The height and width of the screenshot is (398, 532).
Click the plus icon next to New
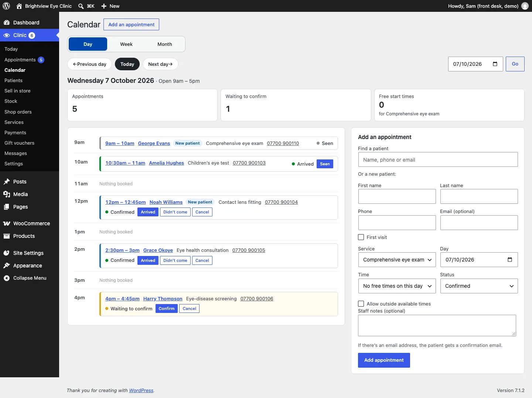pos(104,6)
